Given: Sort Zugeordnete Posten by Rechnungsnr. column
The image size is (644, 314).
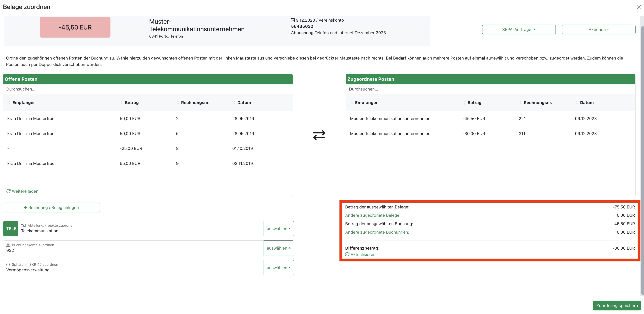Looking at the screenshot, I should 538,103.
